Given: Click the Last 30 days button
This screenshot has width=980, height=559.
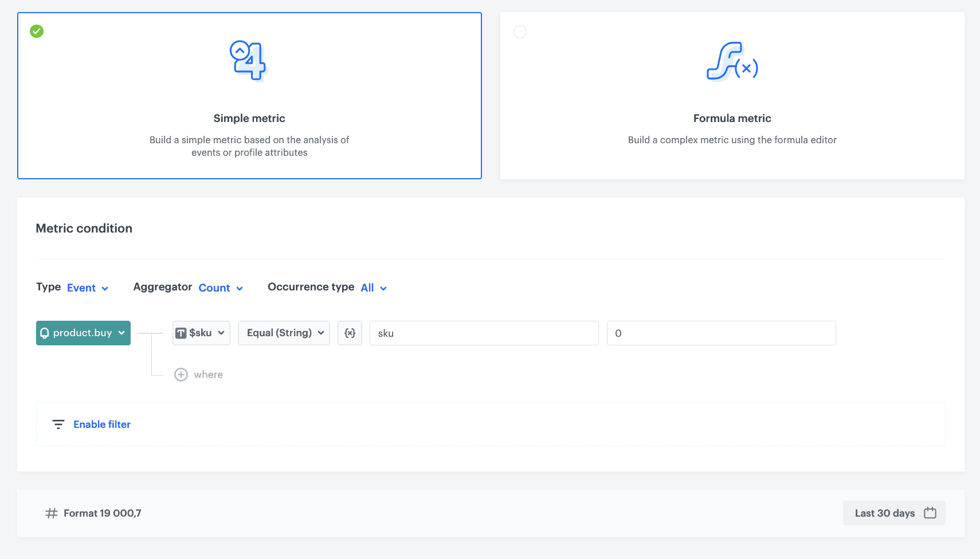Looking at the screenshot, I should [x=885, y=513].
